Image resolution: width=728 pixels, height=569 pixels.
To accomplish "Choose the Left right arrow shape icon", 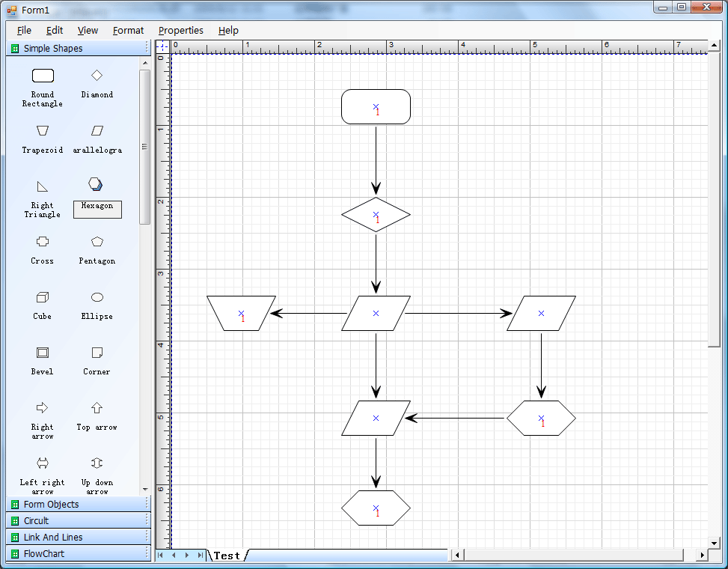I will tap(42, 463).
